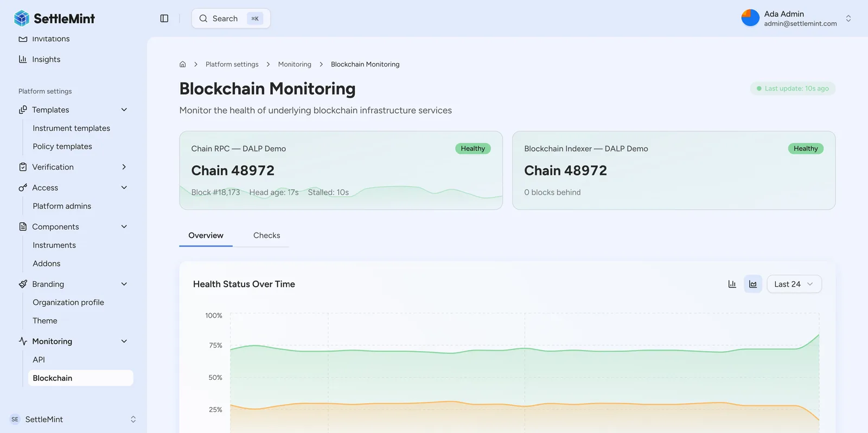The height and width of the screenshot is (433, 868).
Task: Click the Branding paintbrush icon
Action: tap(23, 284)
